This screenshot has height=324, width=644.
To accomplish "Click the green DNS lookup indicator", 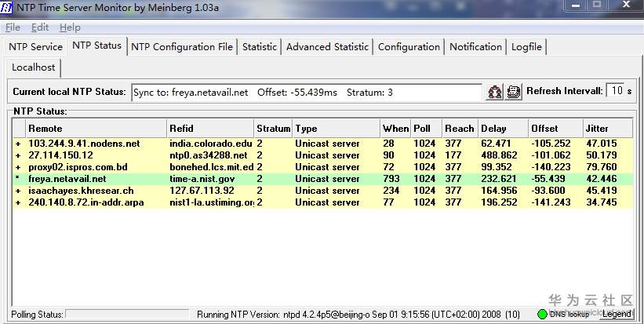I will point(542,314).
